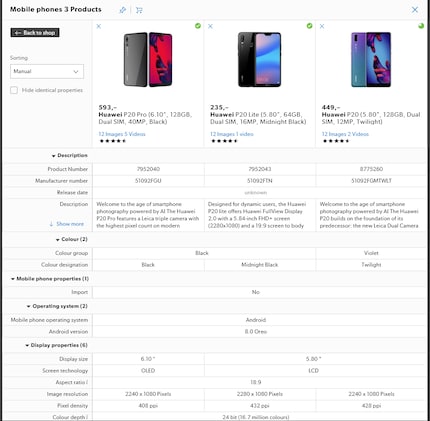Collapse Mobile phone properties (1) section

click(x=50, y=279)
